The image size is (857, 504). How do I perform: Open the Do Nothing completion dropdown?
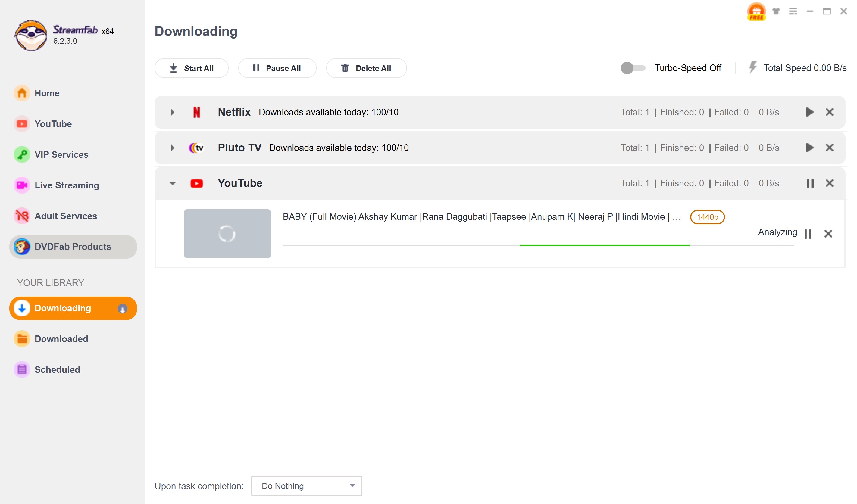point(306,486)
